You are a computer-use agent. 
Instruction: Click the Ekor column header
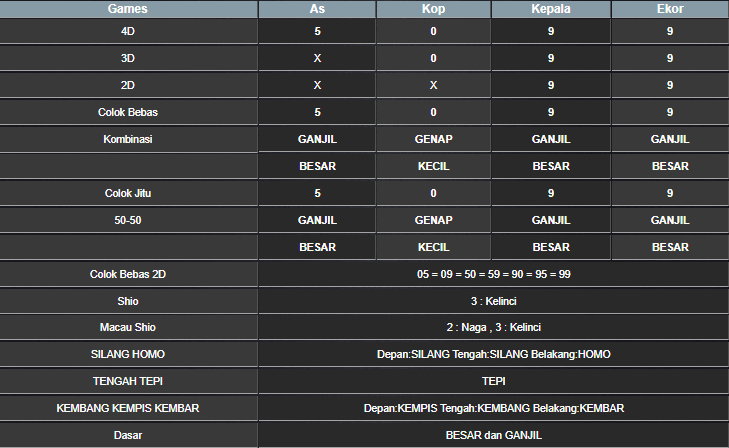pos(670,9)
